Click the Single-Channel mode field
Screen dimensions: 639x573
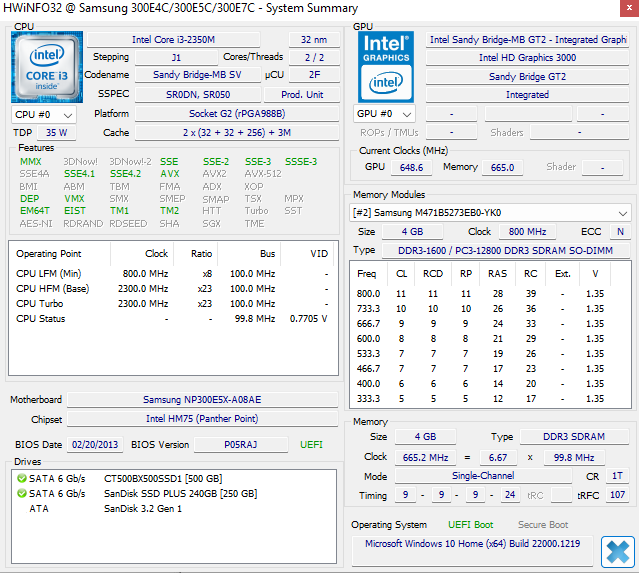483,476
